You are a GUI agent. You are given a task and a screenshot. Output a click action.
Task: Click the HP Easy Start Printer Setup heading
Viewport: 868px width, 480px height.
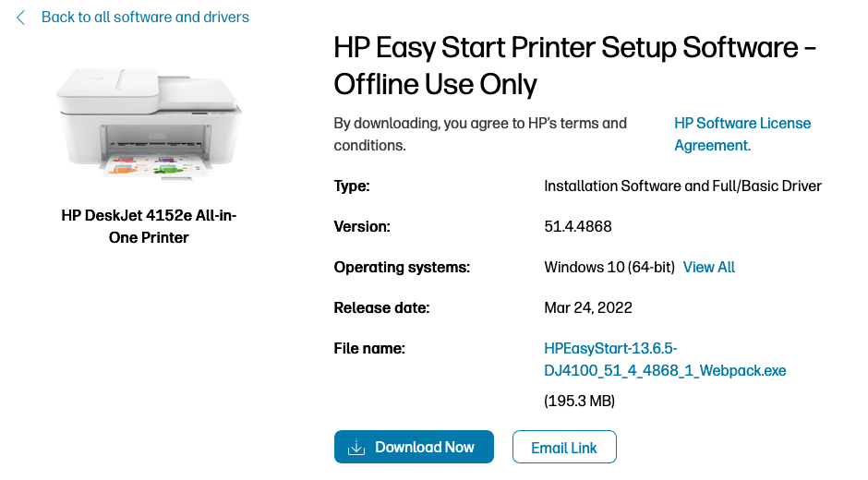click(574, 66)
